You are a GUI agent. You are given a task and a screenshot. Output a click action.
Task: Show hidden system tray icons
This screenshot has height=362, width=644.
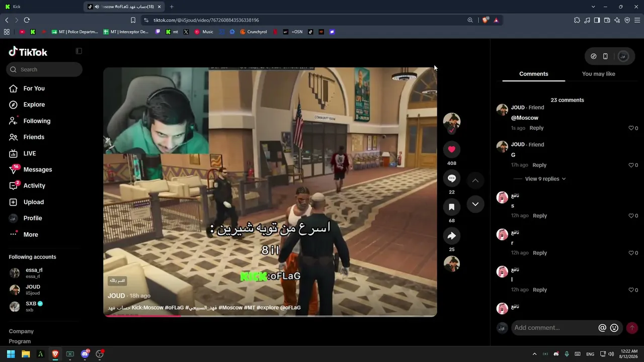pos(534,354)
